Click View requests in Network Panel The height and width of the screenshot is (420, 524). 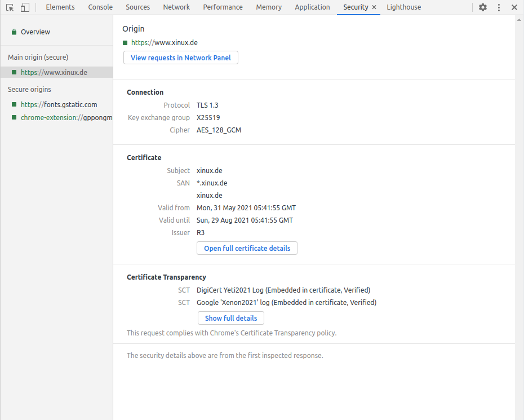click(x=181, y=58)
